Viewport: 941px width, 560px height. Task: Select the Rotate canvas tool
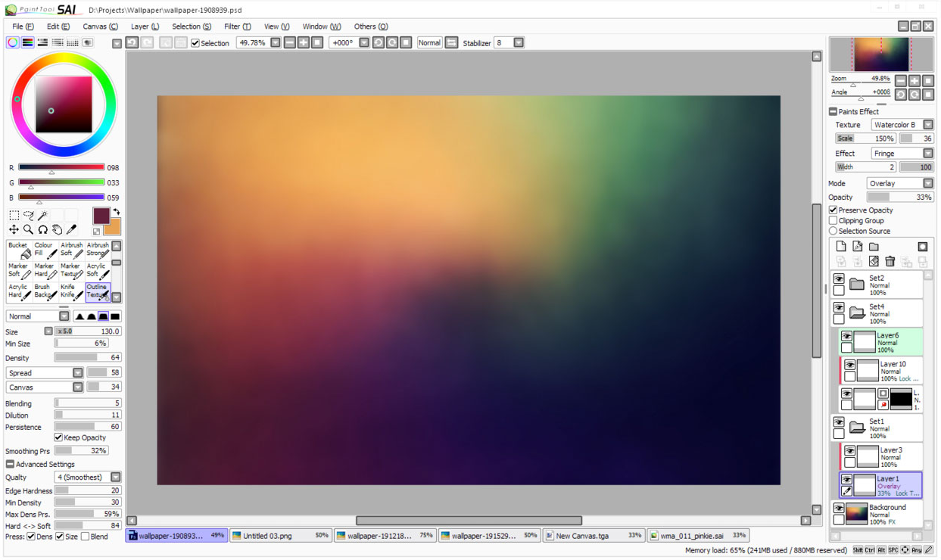[42, 229]
